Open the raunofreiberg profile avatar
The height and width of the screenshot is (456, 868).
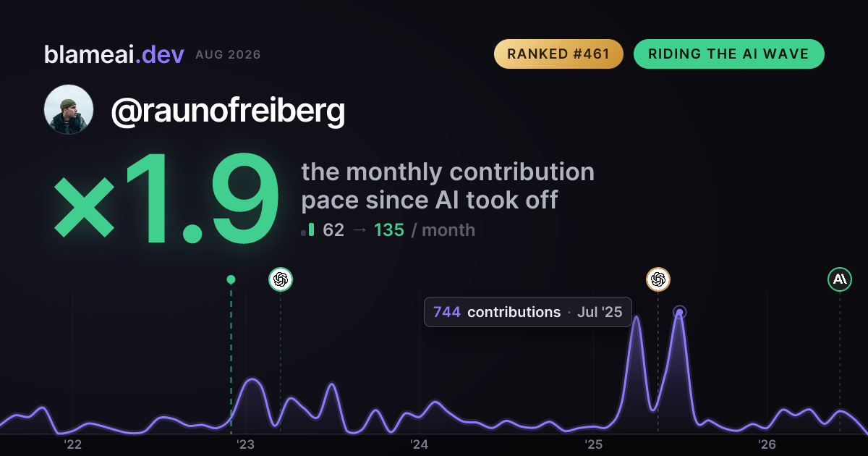pyautogui.click(x=69, y=109)
